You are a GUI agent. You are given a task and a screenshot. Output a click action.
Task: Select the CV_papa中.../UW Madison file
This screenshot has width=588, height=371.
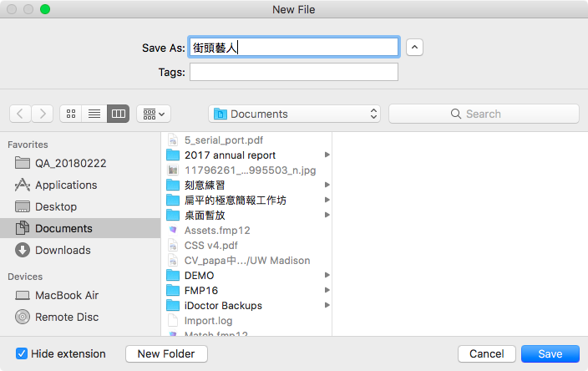(248, 261)
